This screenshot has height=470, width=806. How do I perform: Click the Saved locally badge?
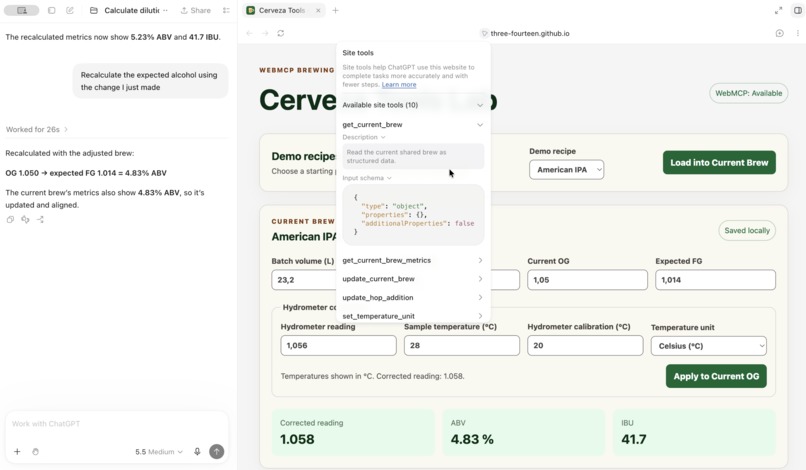747,230
